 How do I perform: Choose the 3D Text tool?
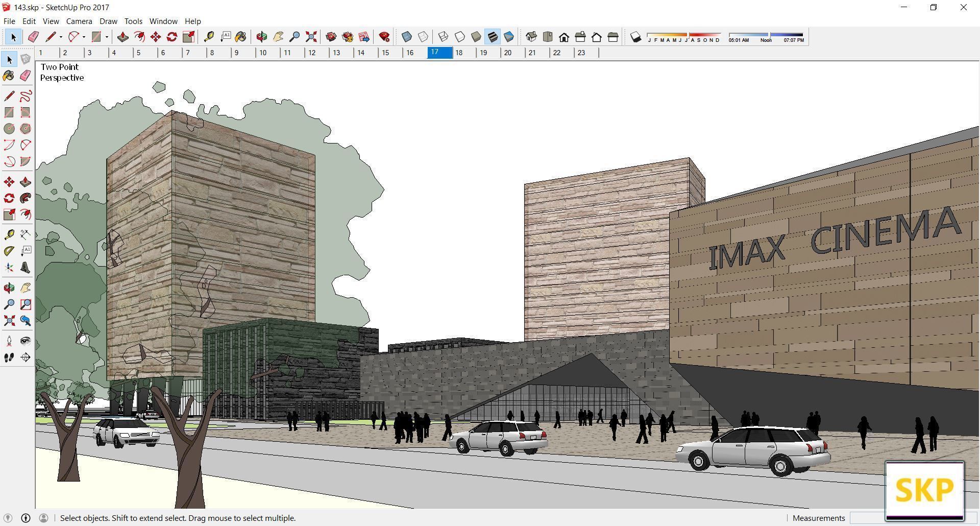pos(25,268)
